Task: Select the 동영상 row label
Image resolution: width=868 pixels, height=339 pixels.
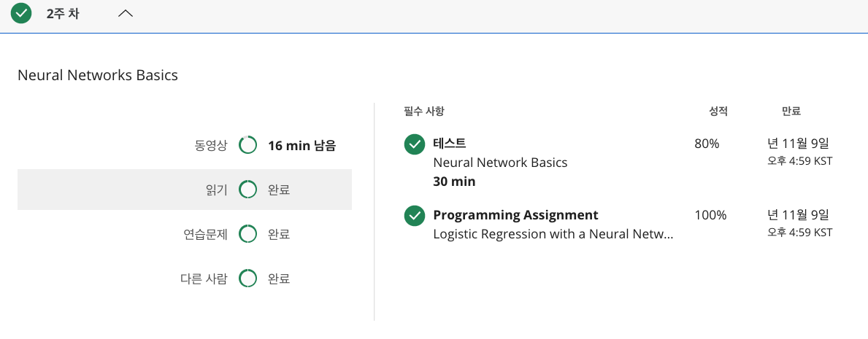Action: [211, 146]
